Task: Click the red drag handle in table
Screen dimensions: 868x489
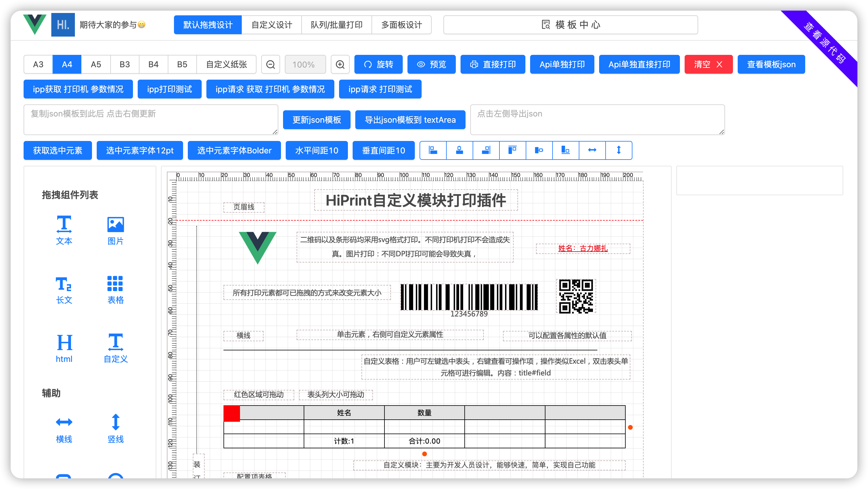Action: click(232, 413)
